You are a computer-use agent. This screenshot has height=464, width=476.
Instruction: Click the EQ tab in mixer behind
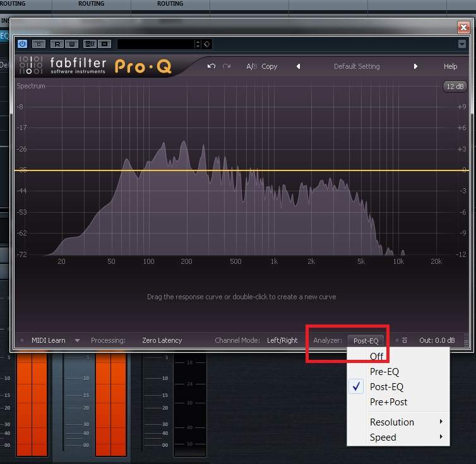4,36
